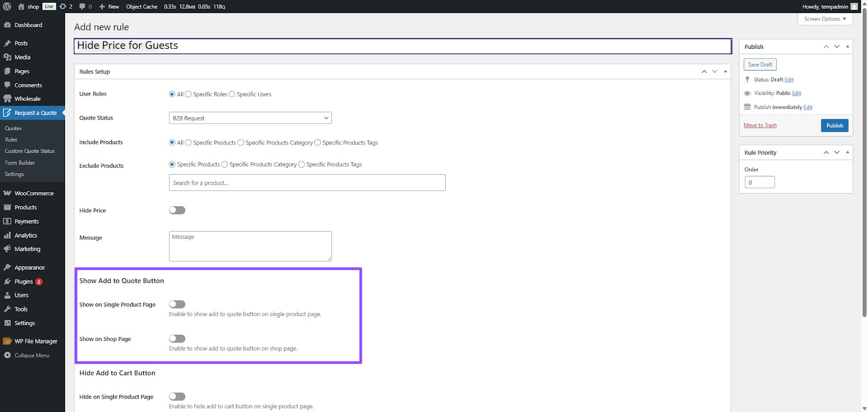Image resolution: width=868 pixels, height=412 pixels.
Task: Open the Quote Status B2B Request dropdown
Action: point(250,118)
